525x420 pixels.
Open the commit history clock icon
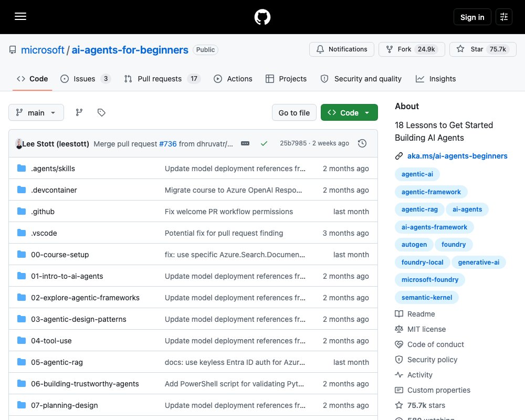(x=362, y=143)
